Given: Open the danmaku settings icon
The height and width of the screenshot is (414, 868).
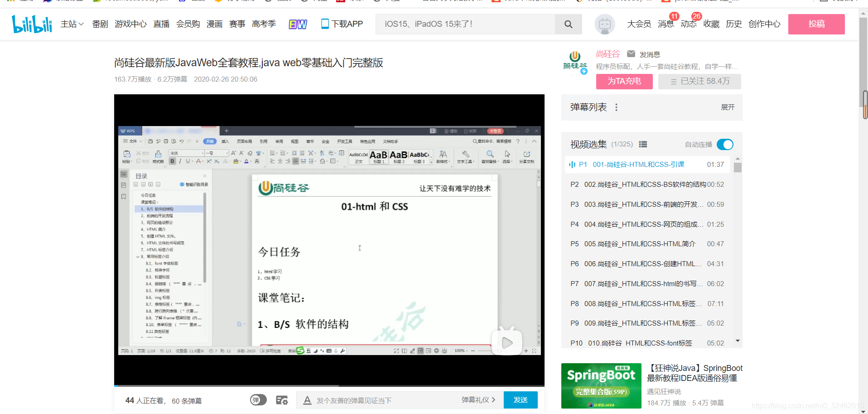Looking at the screenshot, I should click(x=282, y=400).
